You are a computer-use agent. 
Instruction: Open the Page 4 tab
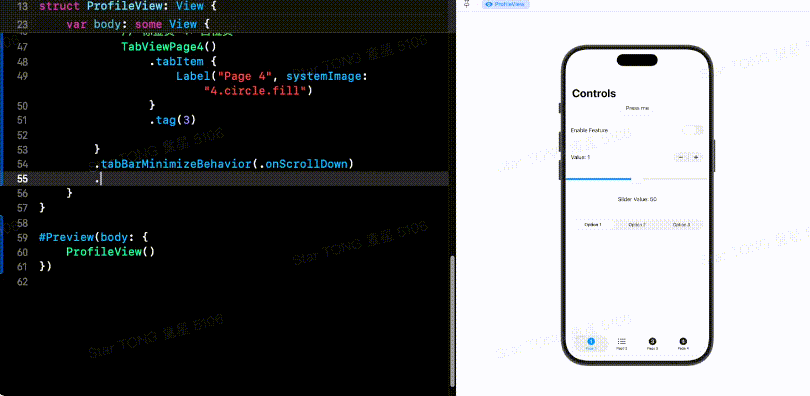tap(683, 343)
